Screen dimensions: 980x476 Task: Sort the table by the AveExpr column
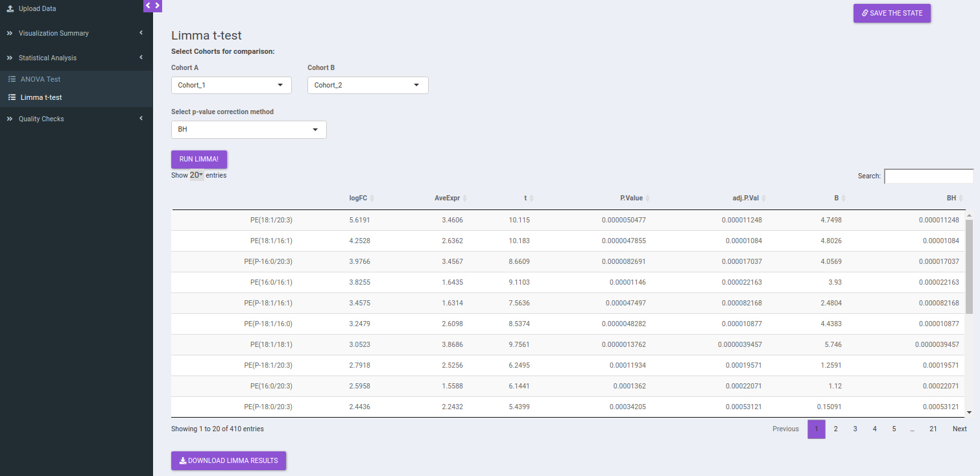(451, 198)
